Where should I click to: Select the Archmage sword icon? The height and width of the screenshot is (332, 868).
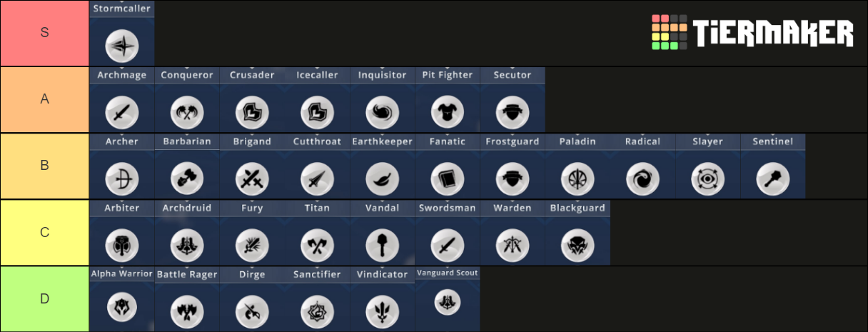point(121,112)
